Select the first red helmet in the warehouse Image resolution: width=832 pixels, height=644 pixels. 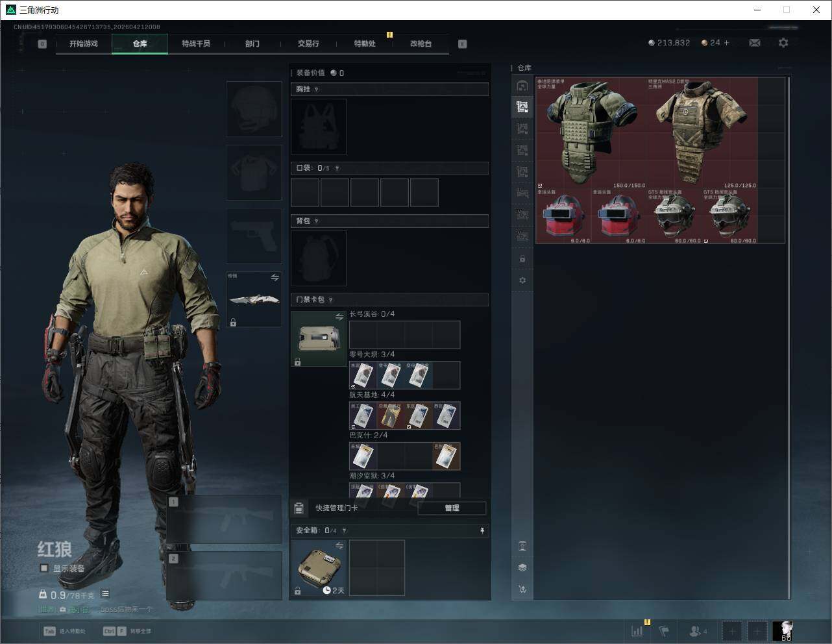pos(564,216)
